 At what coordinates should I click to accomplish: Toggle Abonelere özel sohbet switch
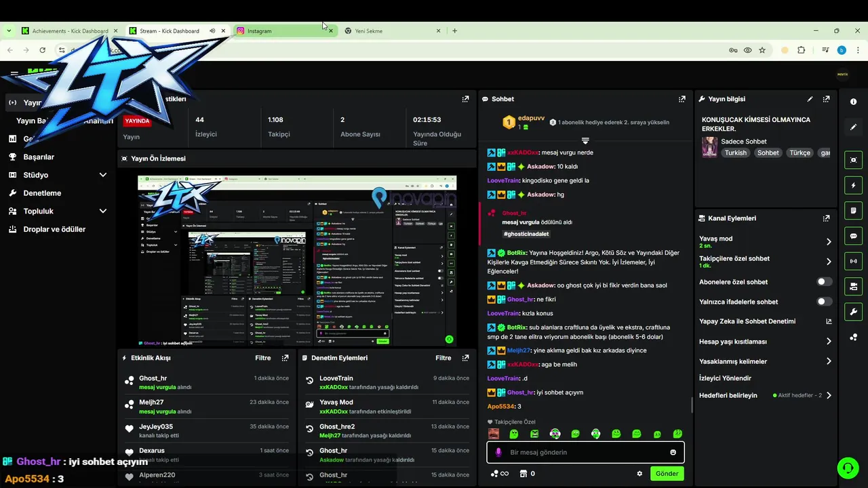coord(824,282)
